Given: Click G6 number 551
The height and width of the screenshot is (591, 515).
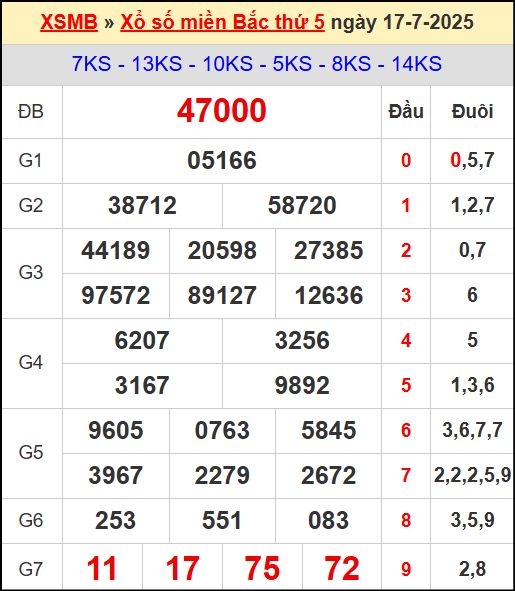Looking at the screenshot, I should 222,521.
